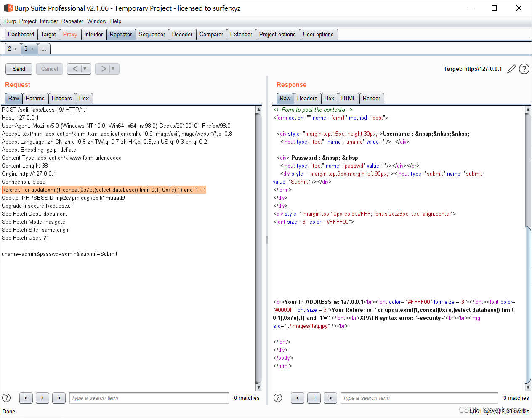Select request Raw view tab
Viewport: 532px width, 418px height.
point(14,98)
